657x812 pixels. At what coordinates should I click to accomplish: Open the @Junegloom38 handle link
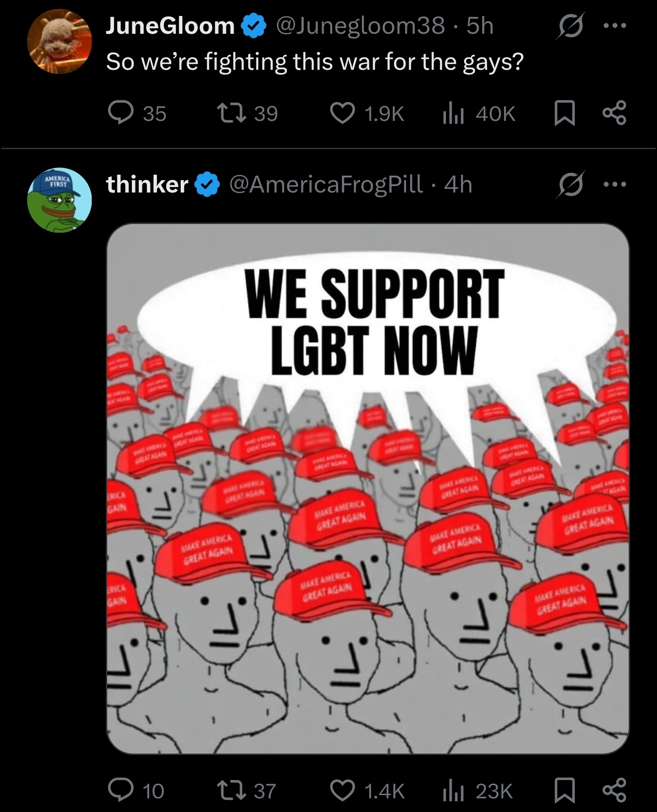click(x=360, y=26)
